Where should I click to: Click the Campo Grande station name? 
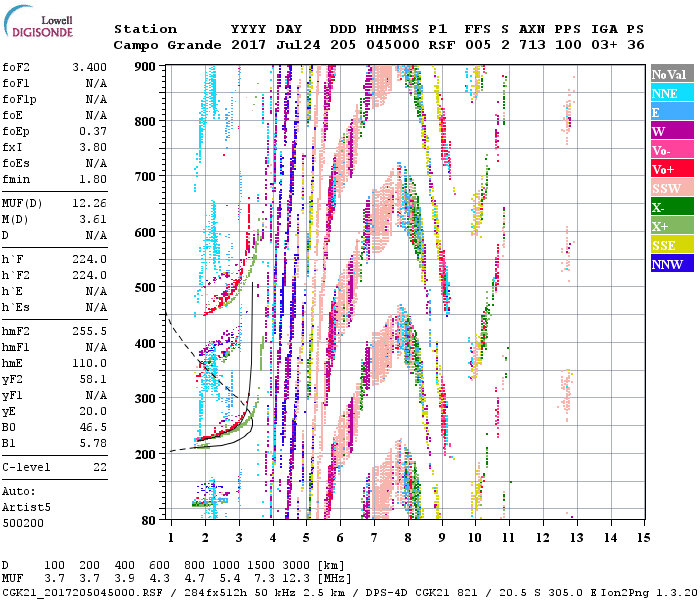[164, 45]
